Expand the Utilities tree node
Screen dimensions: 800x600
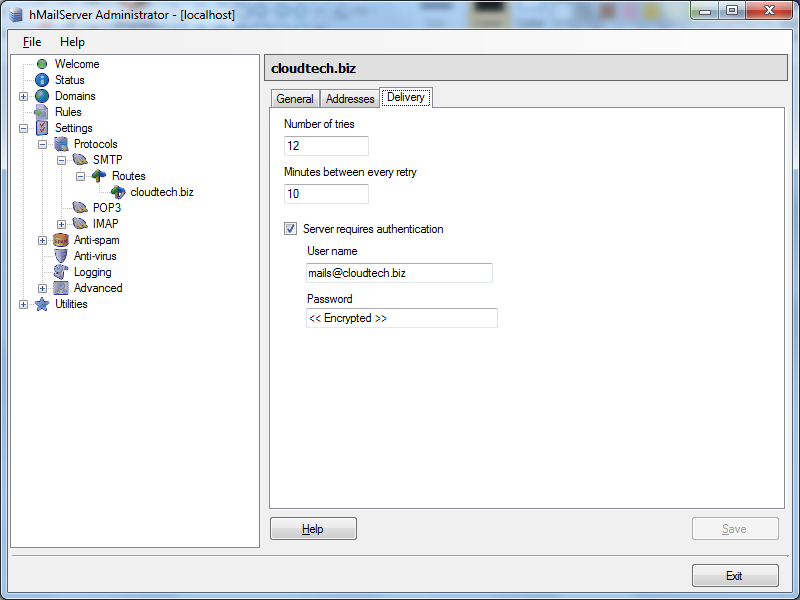point(23,304)
